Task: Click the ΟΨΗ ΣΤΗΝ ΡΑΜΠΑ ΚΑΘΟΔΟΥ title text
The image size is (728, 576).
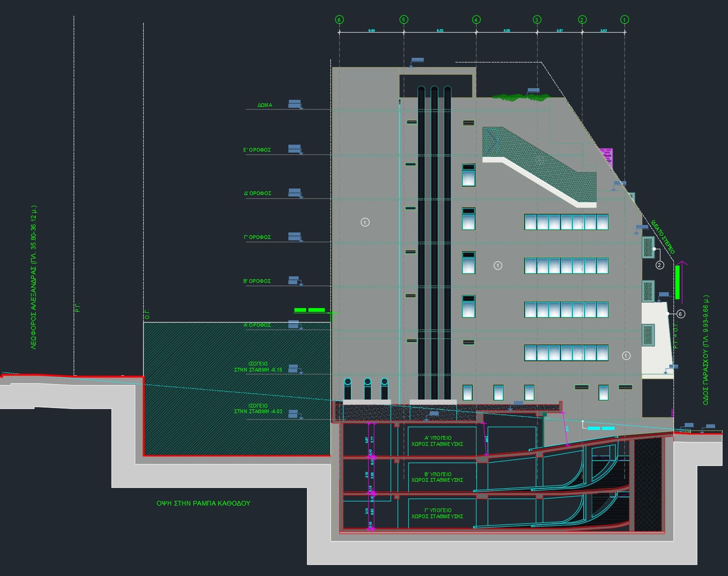Action: pos(203,503)
